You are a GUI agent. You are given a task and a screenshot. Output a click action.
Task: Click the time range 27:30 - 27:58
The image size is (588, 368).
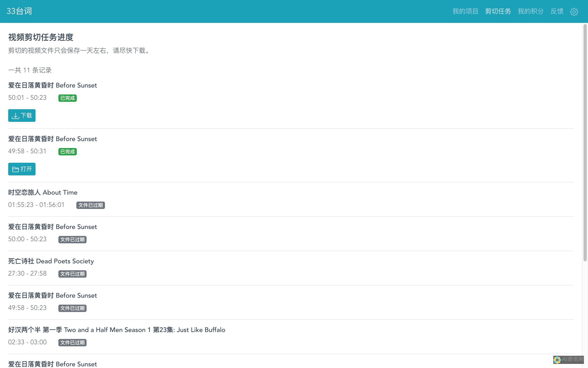(x=27, y=273)
